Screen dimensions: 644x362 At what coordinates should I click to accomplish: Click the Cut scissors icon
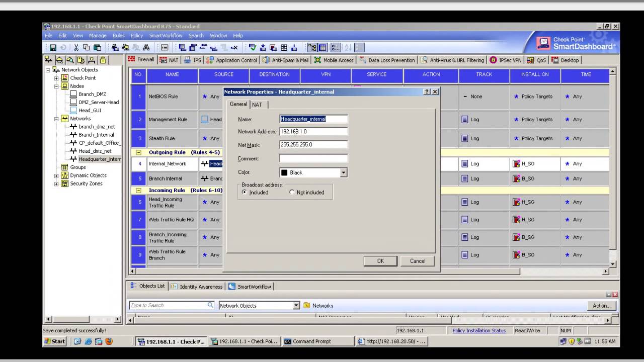click(x=76, y=48)
